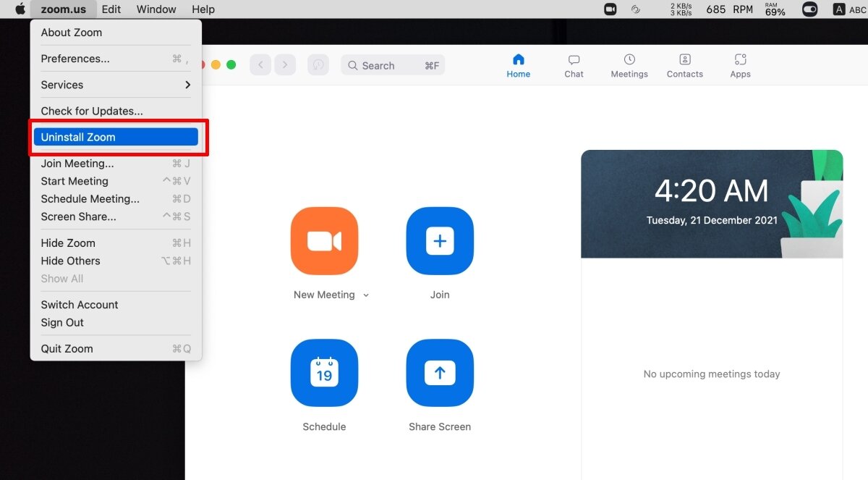
Task: Open the Schedule calendar icon
Action: pyautogui.click(x=324, y=373)
